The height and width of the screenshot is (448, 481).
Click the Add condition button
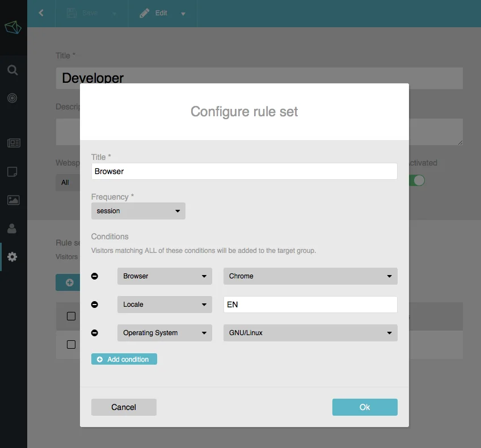coord(124,360)
